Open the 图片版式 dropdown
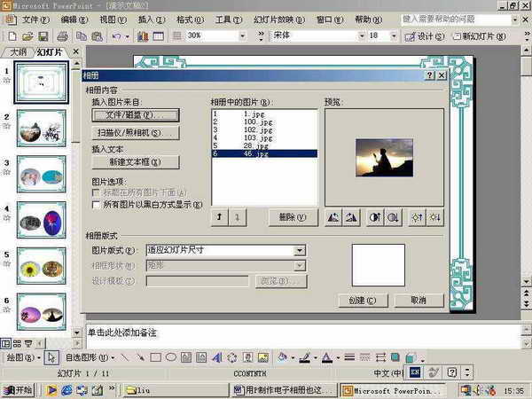Screen dimensions: 532x399 pyautogui.click(x=300, y=251)
